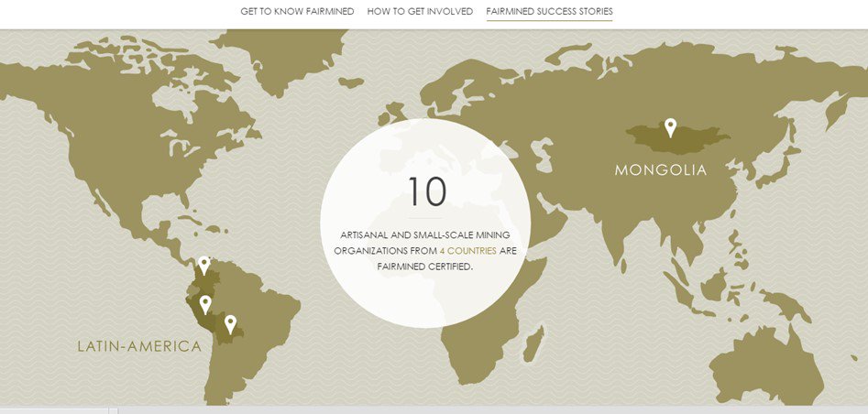868x414 pixels.
Task: Click the MONGOLIA label on map
Action: (661, 170)
